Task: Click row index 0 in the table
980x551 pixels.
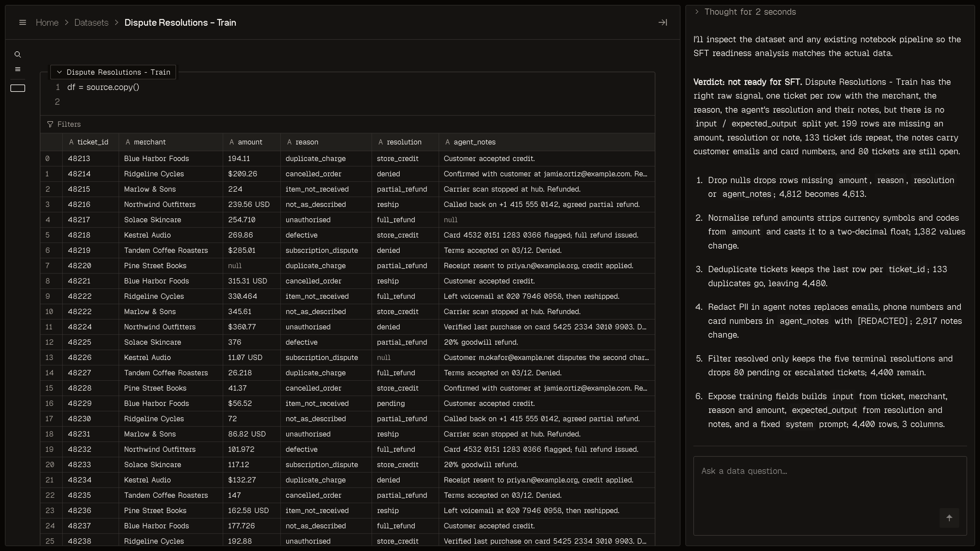Action: coord(51,159)
